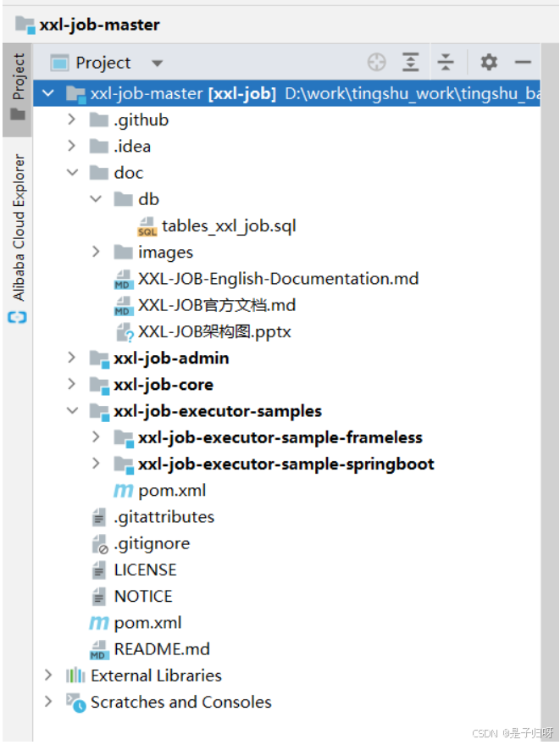
Task: Select pom.xml under xxl-job-executor-samples
Action: (172, 491)
